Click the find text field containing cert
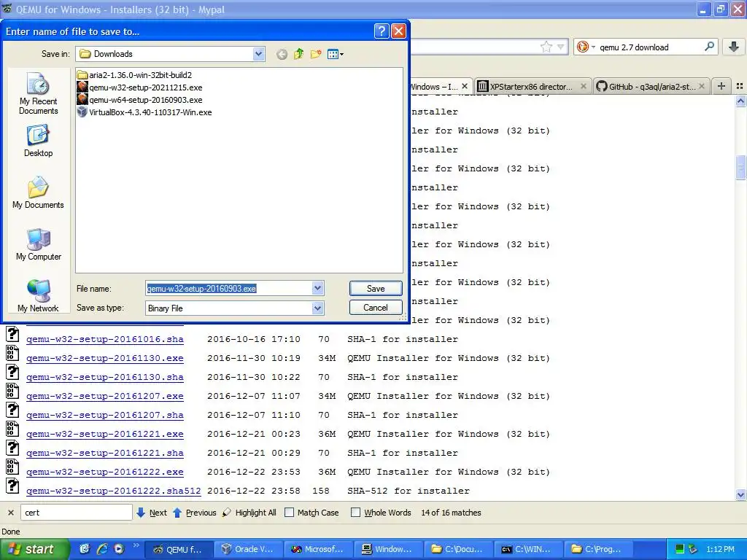747x560 pixels. 76,513
